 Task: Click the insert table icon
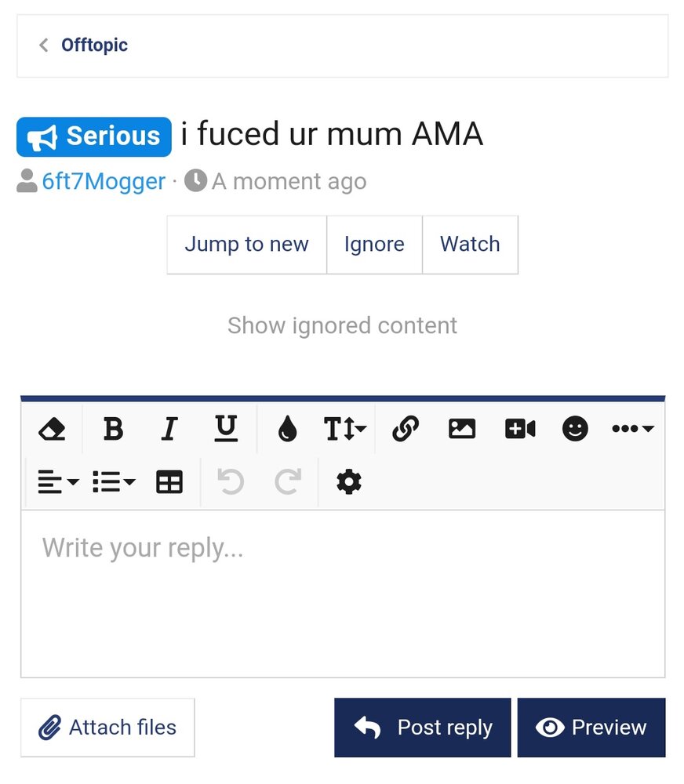tap(169, 482)
